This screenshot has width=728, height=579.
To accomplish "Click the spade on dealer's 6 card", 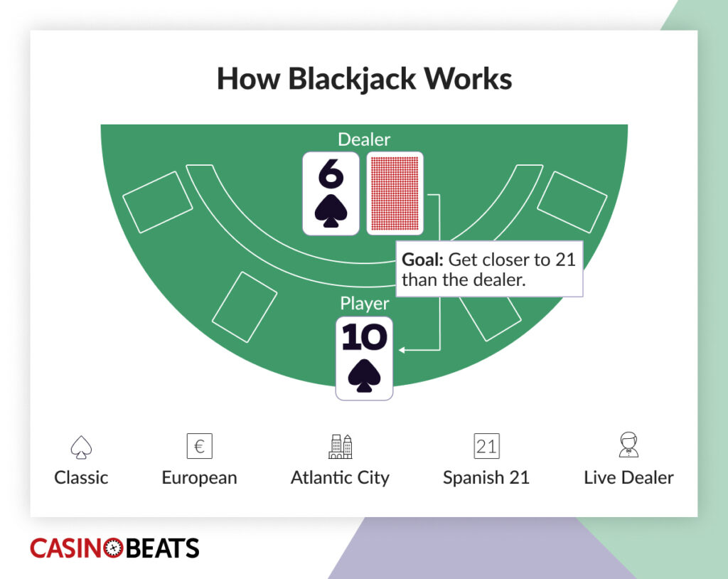I will 331,211.
